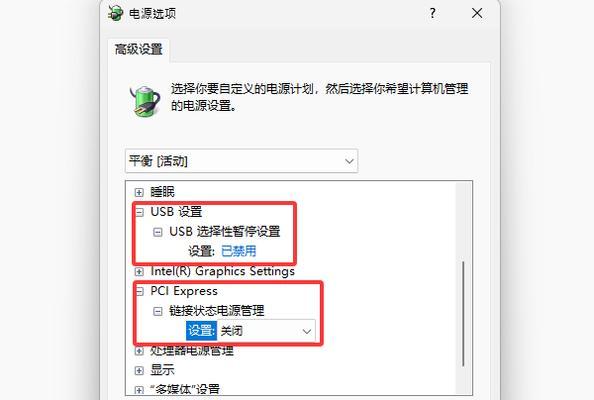Click the settings list vertical scrollbar thumb
The image size is (594, 400).
(463, 314)
